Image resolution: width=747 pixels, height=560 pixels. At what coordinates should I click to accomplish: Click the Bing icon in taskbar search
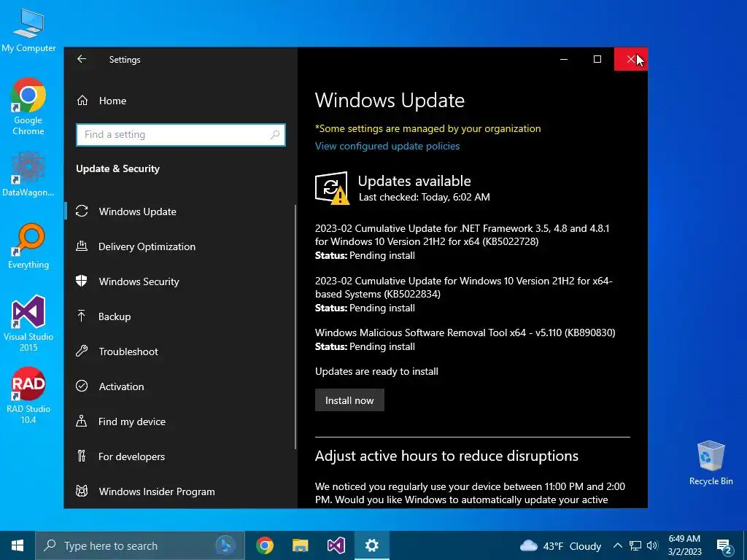click(x=225, y=545)
